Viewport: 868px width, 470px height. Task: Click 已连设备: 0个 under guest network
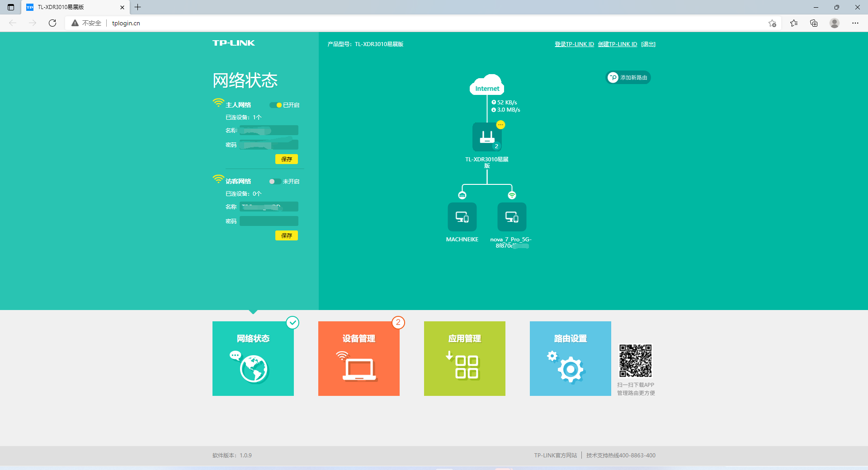[244, 194]
